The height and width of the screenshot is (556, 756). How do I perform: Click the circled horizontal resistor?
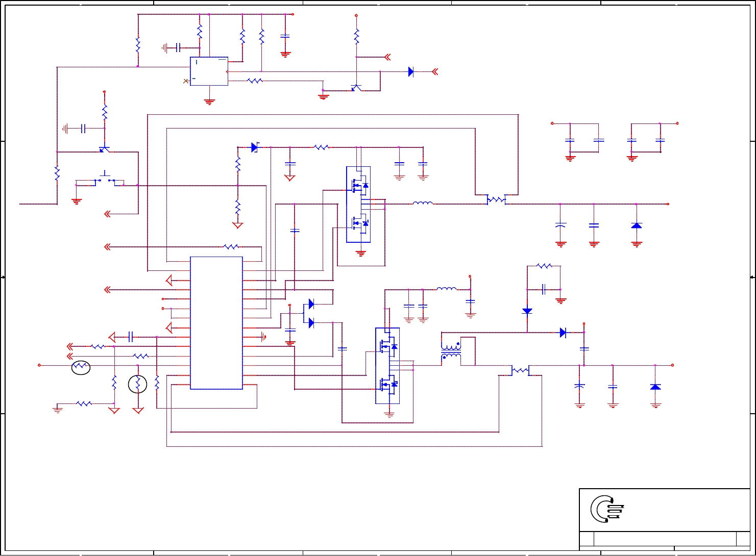pyautogui.click(x=81, y=367)
